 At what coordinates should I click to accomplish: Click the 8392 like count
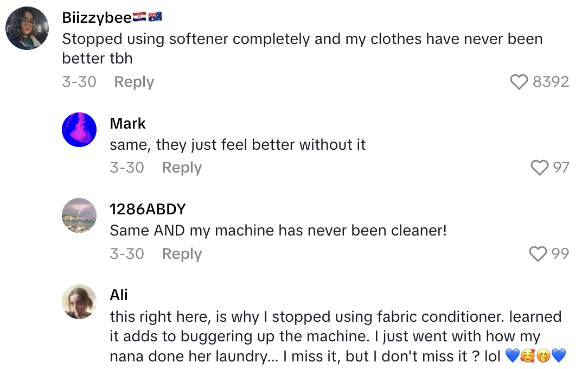pos(551,82)
